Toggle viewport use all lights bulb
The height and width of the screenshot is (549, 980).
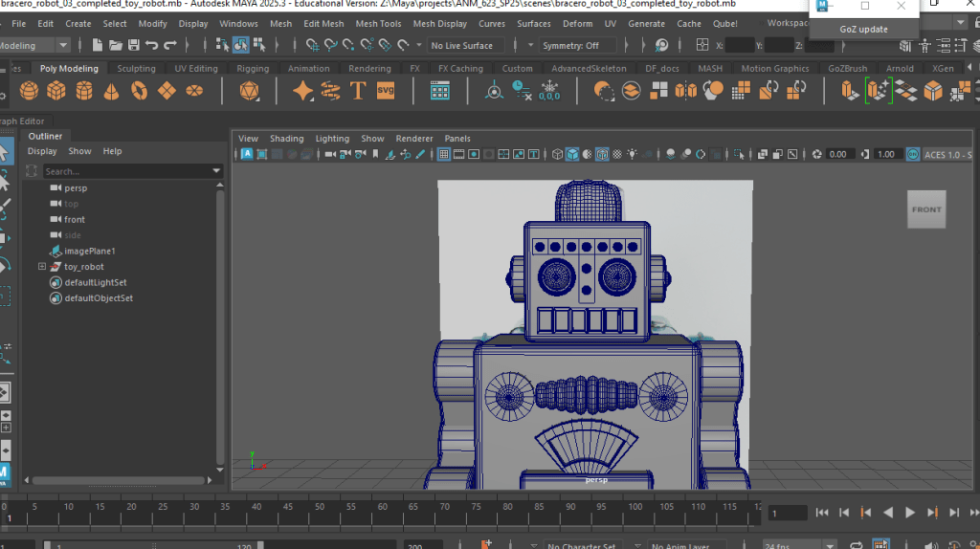[x=631, y=154]
